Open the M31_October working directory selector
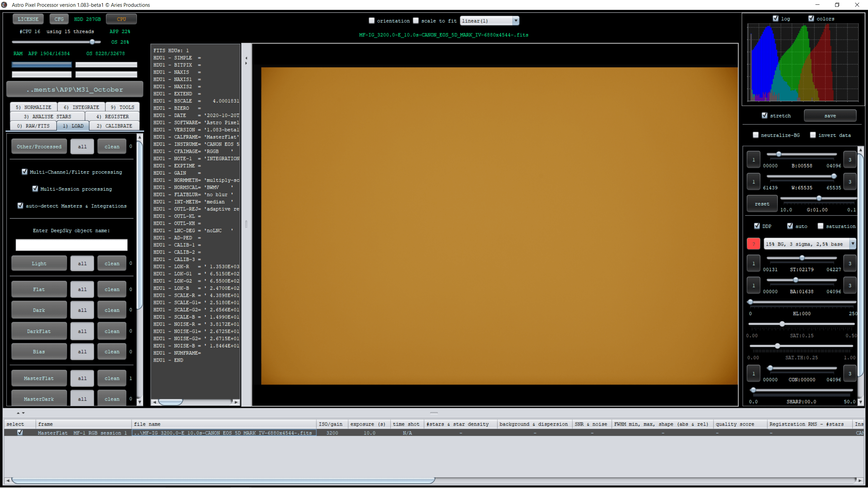 pos(75,89)
